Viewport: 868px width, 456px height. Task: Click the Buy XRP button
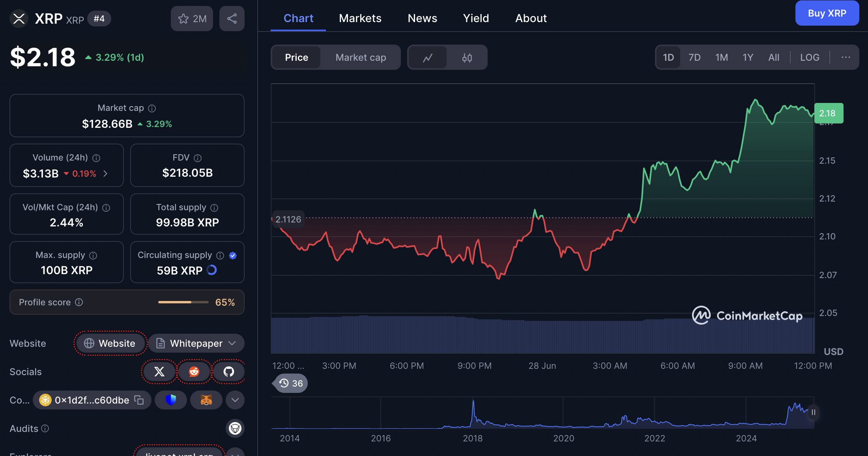pos(827,13)
